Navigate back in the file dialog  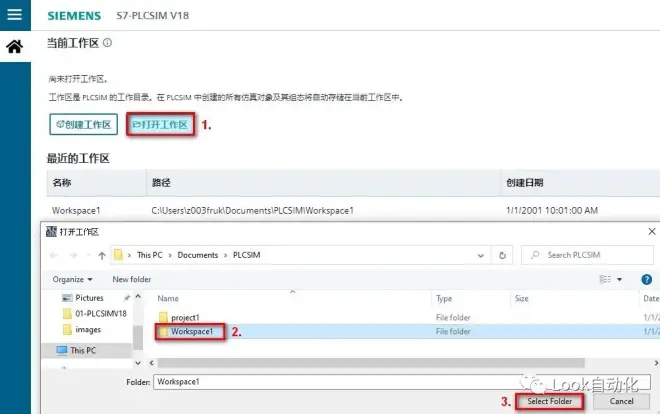(x=54, y=255)
